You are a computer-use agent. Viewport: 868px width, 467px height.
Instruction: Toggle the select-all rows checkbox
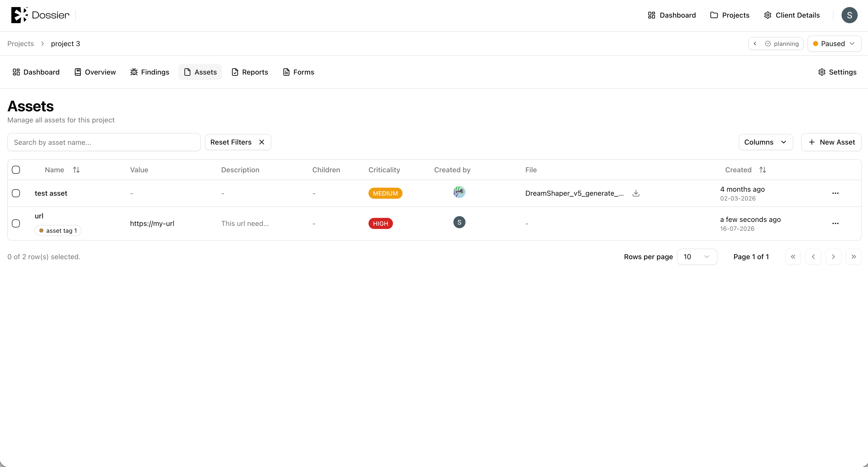point(16,170)
